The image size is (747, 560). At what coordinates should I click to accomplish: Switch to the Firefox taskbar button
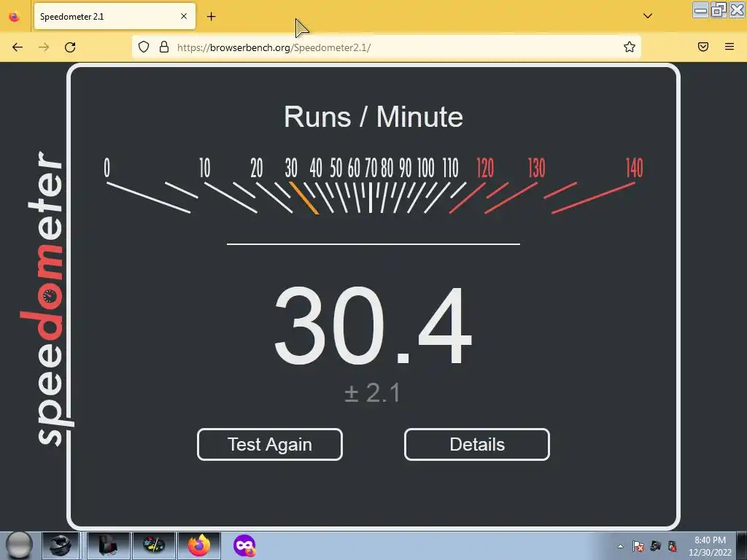click(x=198, y=545)
